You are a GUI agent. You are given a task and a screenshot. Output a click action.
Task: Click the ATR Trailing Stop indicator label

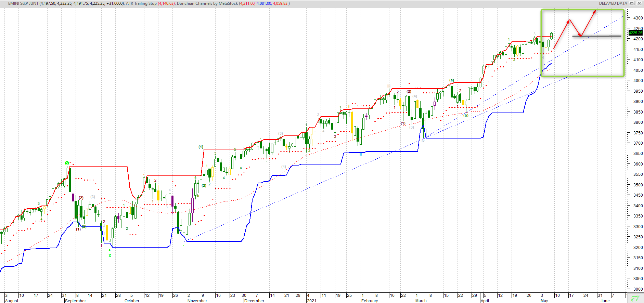pyautogui.click(x=141, y=3)
